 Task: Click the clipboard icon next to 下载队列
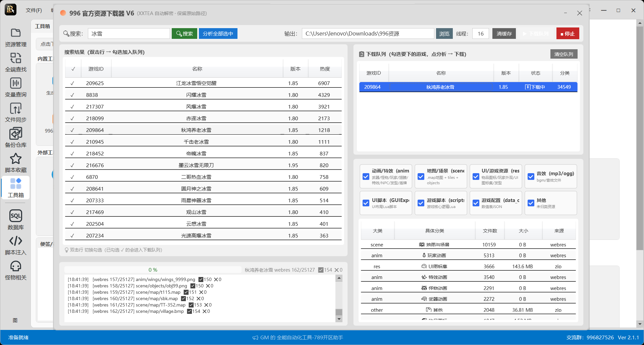pyautogui.click(x=362, y=54)
